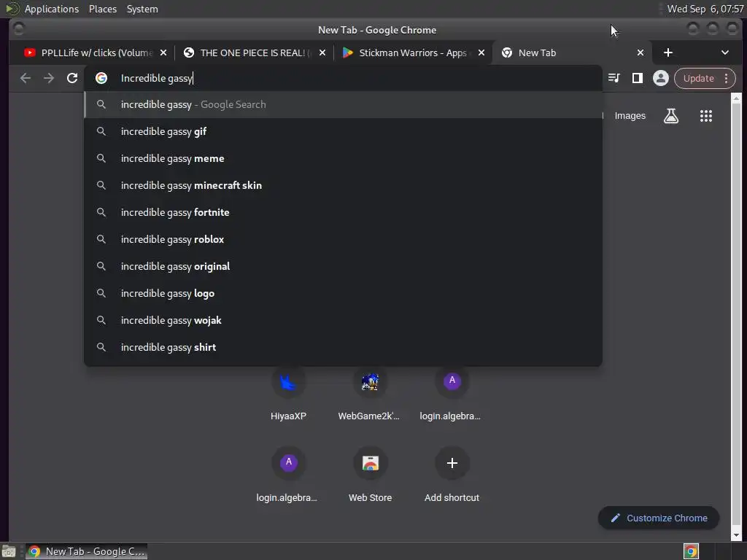Close the PPLLLife YouTube tab
Image resolution: width=747 pixels, height=560 pixels.
[163, 52]
